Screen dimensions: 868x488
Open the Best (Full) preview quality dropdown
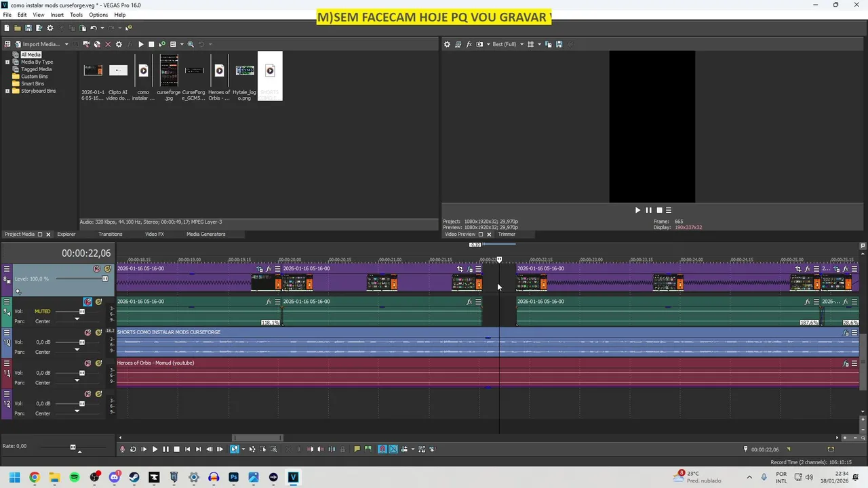[521, 44]
